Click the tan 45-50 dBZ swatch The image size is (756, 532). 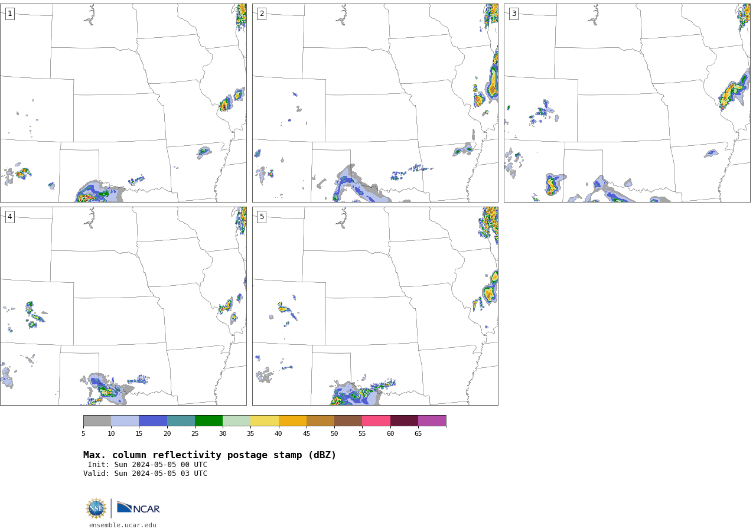click(x=320, y=421)
